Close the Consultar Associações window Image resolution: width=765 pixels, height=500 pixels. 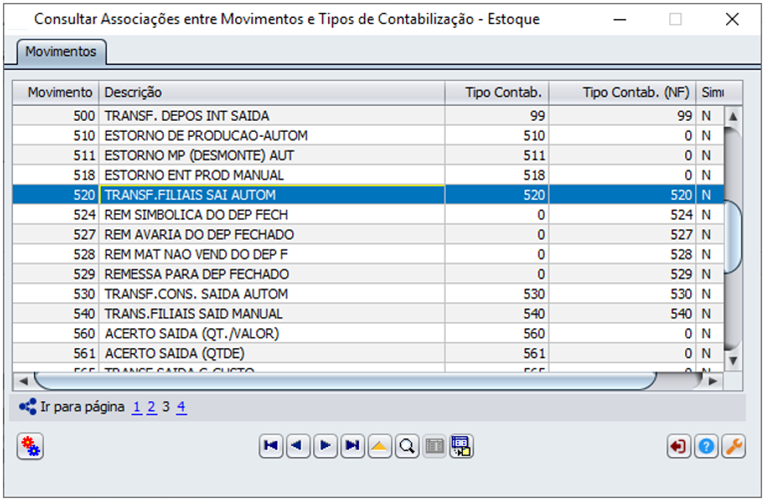click(732, 20)
